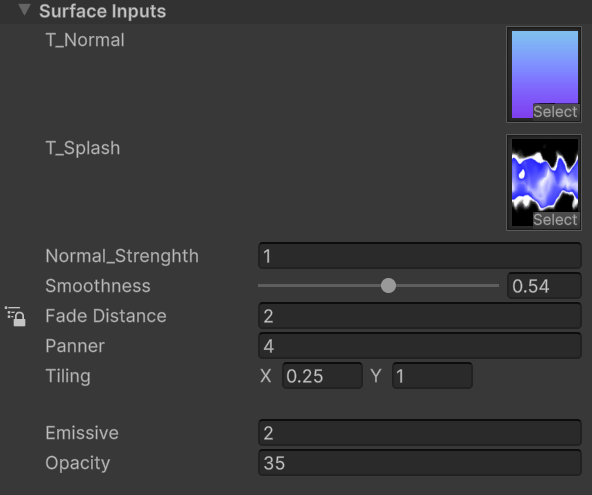Click the T_Splash property label

83,148
